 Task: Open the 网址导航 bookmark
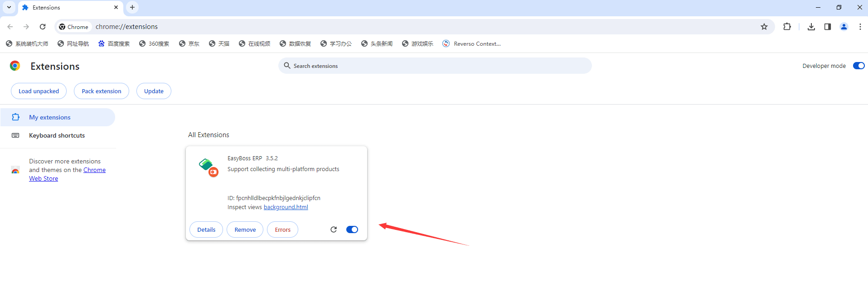(x=73, y=44)
